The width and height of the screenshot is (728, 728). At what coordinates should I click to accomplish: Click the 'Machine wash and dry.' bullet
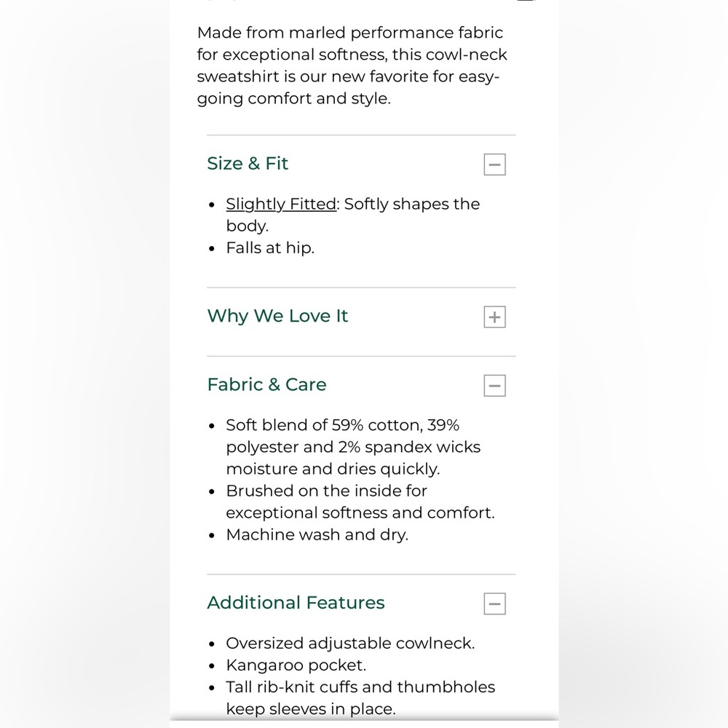(317, 535)
